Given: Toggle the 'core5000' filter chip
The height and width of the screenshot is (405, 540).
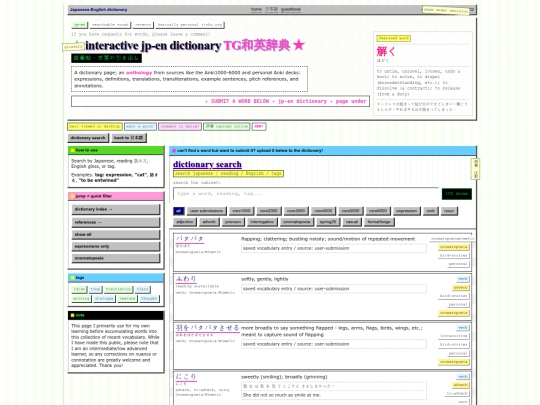Looking at the screenshot, I should (x=351, y=211).
